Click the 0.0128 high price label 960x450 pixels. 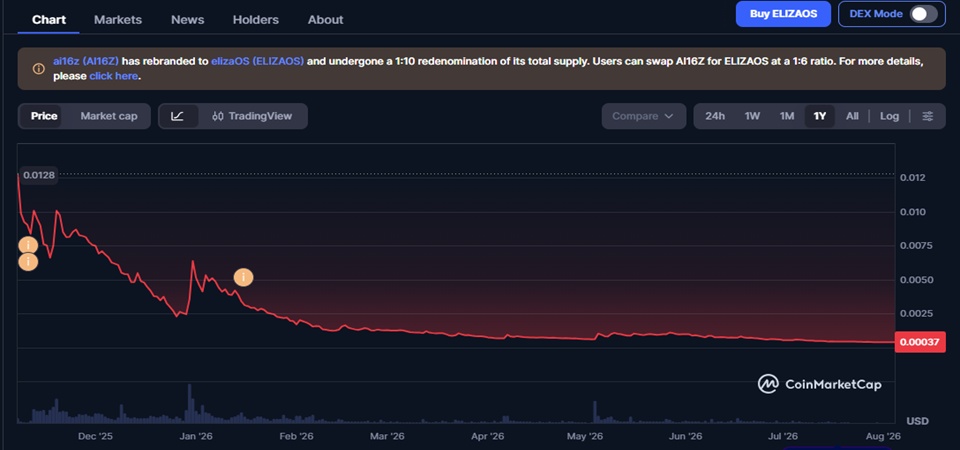coord(39,175)
